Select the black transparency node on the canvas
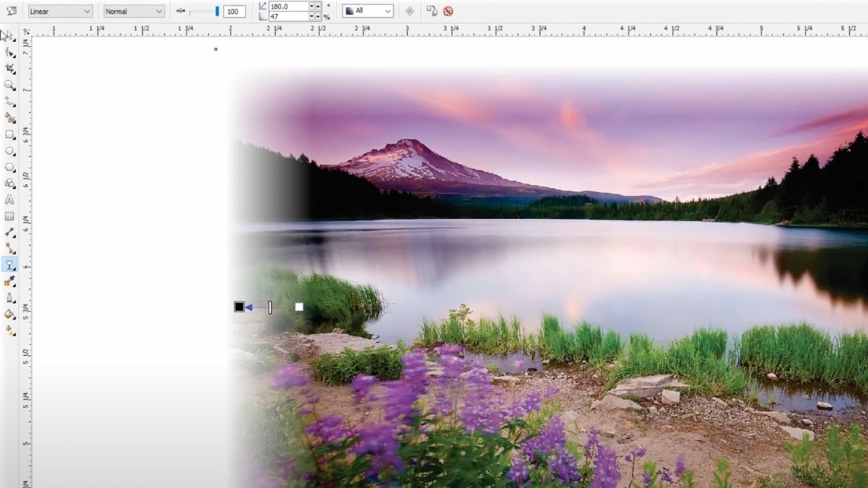This screenshot has width=868, height=488. (x=239, y=307)
